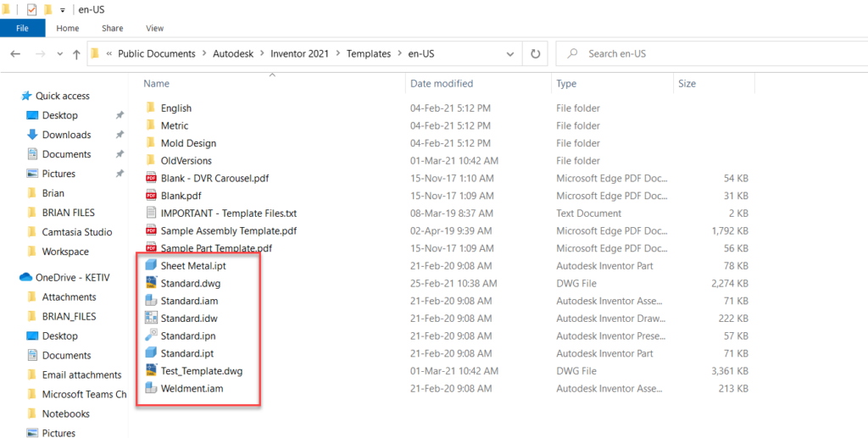Open Customize Quick Access Toolbar dropdown

point(62,10)
